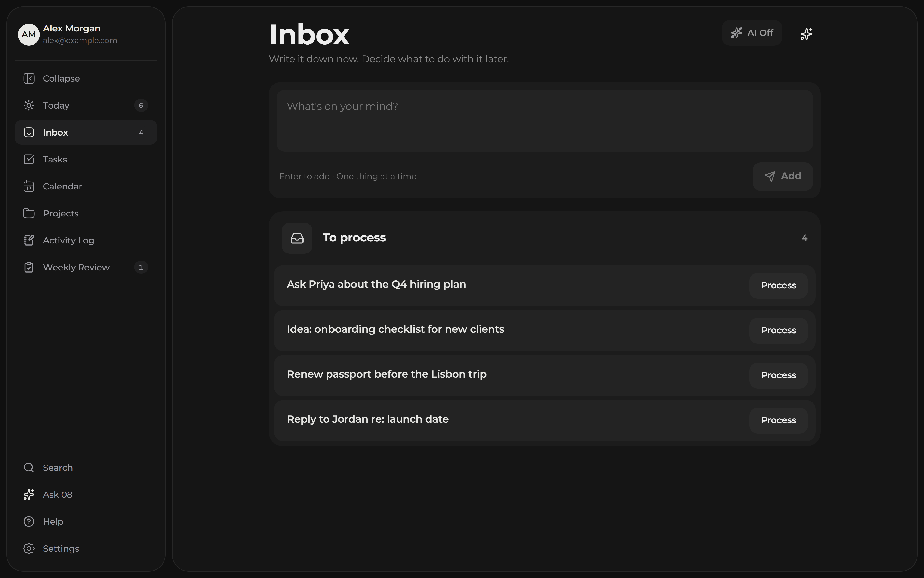The height and width of the screenshot is (578, 924).
Task: Toggle the AI Off switch
Action: (x=752, y=33)
